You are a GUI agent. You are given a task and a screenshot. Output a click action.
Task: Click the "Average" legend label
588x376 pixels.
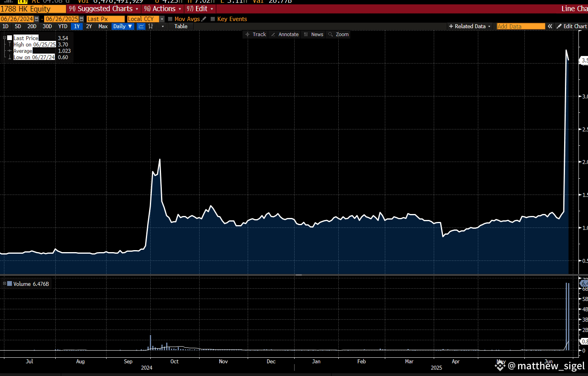[x=23, y=51]
